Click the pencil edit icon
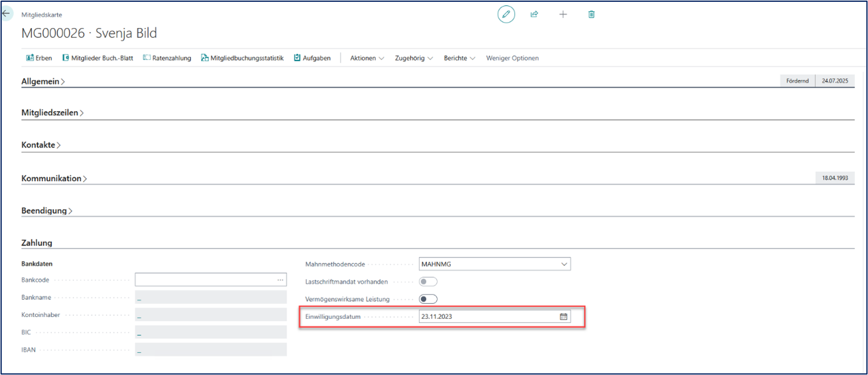 coord(506,14)
